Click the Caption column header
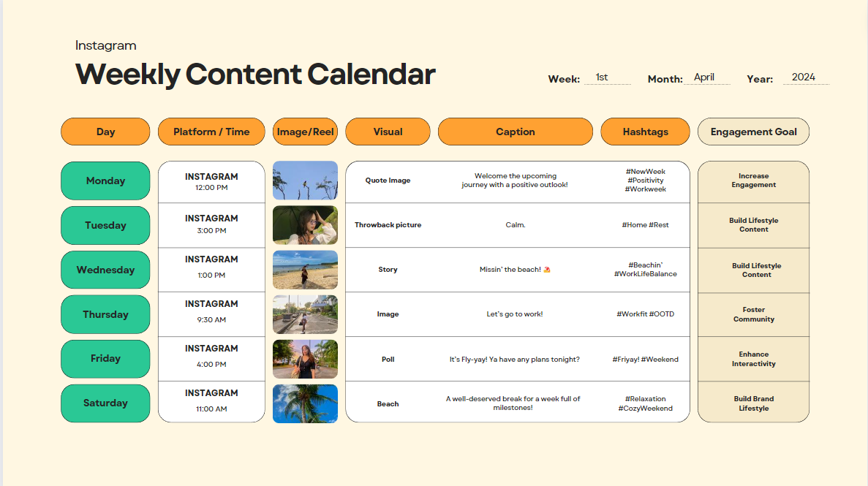This screenshot has width=868, height=486. point(516,132)
